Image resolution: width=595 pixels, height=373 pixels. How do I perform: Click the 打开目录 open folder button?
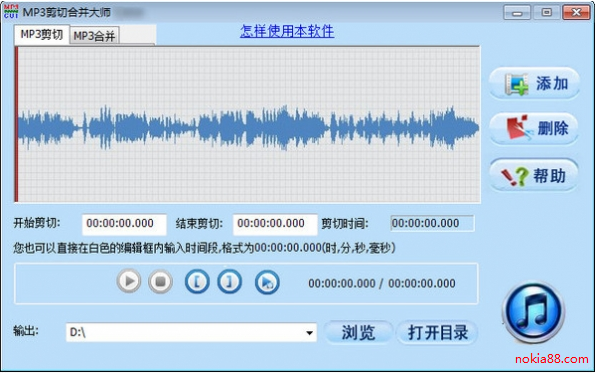tap(438, 333)
